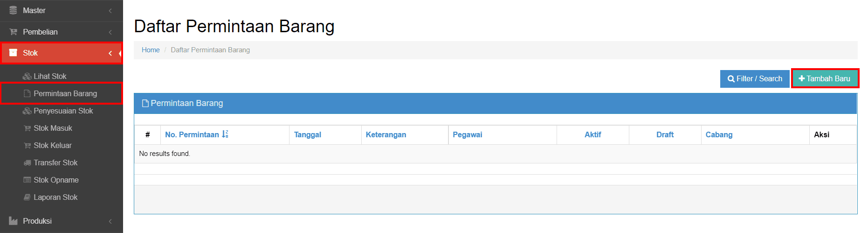Screen dimensions: 868x233
Task: Open Penyesuaian Stok menu item
Action: (63, 111)
